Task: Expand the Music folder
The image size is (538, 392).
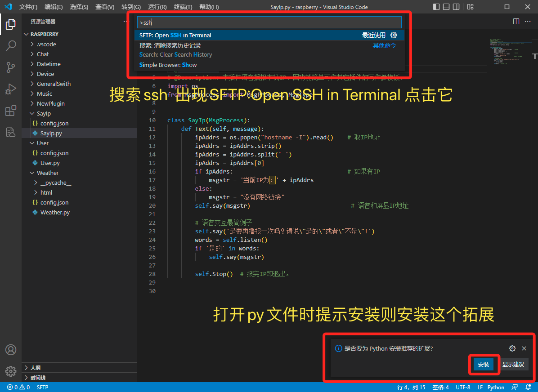Action: click(79, 94)
